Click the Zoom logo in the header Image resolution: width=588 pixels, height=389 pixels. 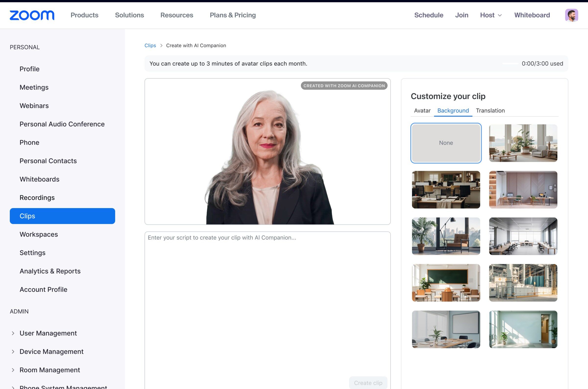32,15
